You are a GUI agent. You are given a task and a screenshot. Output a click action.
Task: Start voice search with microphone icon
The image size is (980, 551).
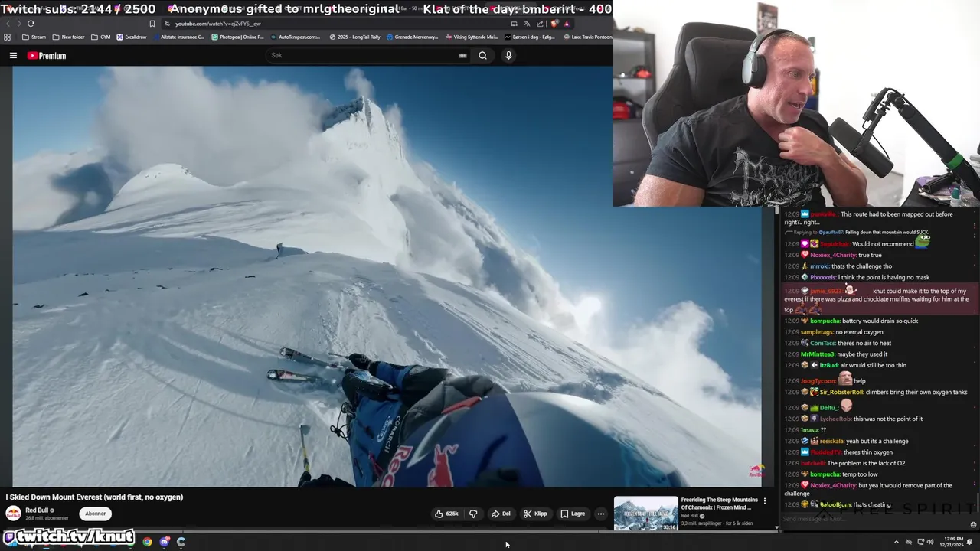pyautogui.click(x=508, y=55)
